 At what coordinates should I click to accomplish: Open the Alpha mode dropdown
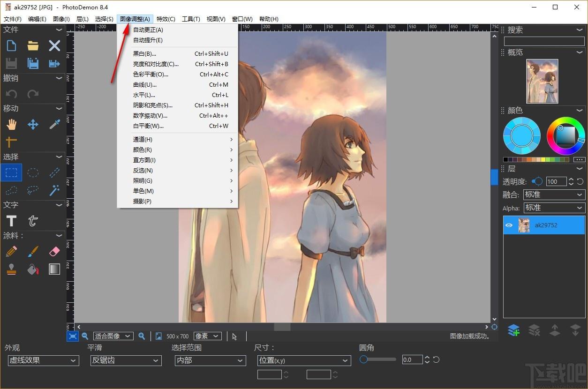[x=554, y=208]
